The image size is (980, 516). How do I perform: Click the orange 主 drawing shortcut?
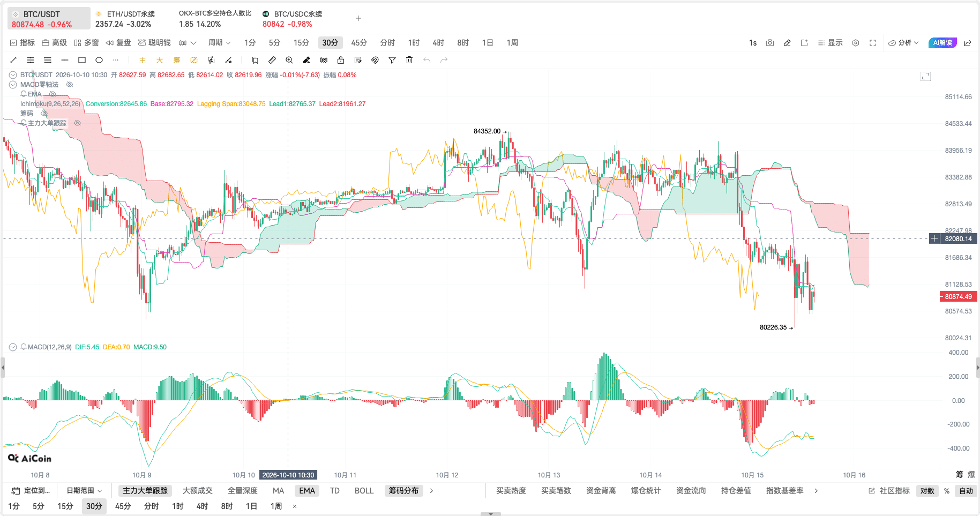tap(143, 60)
